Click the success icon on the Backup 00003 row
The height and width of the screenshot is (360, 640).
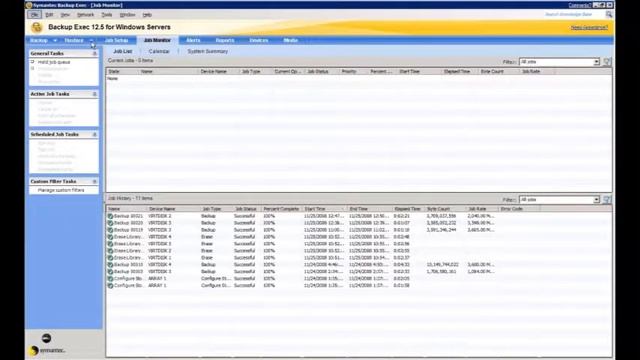click(110, 272)
